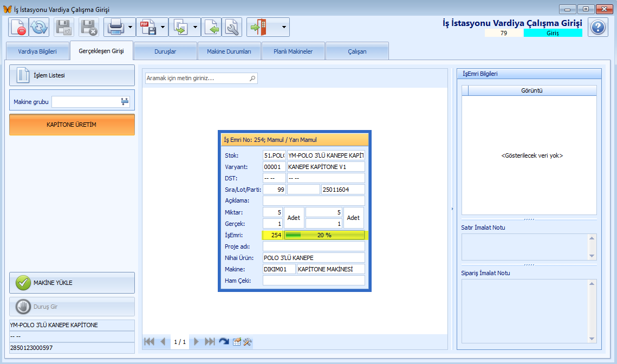Image resolution: width=617 pixels, height=364 pixels.
Task: Go to next page navigator arrow
Action: pyautogui.click(x=196, y=342)
